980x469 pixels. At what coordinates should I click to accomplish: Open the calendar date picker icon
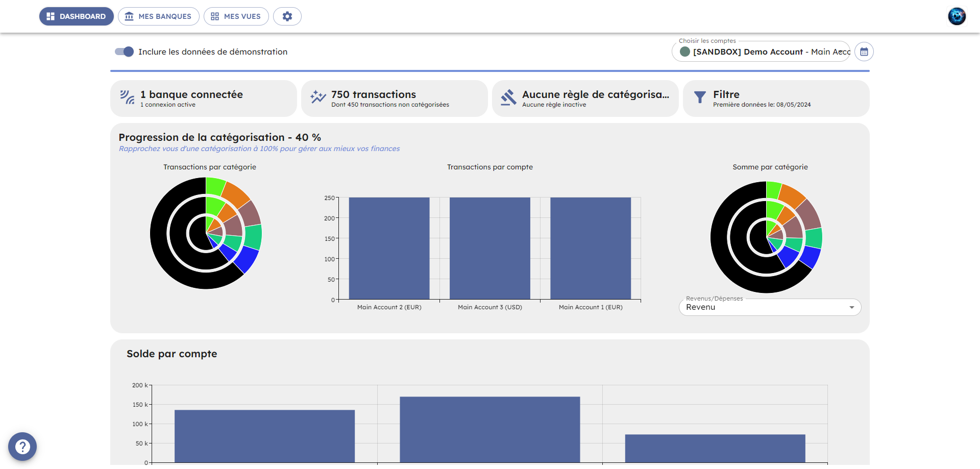(x=864, y=52)
